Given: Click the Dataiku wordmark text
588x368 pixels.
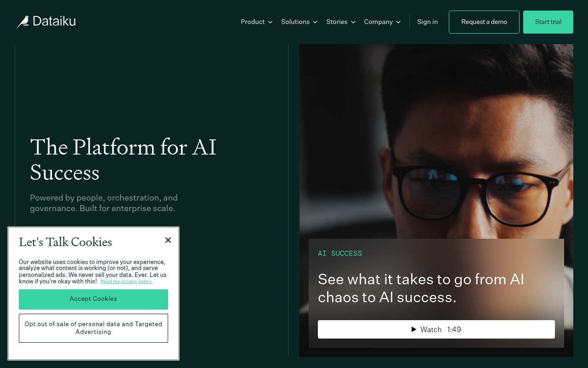Looking at the screenshot, I should (x=54, y=22).
